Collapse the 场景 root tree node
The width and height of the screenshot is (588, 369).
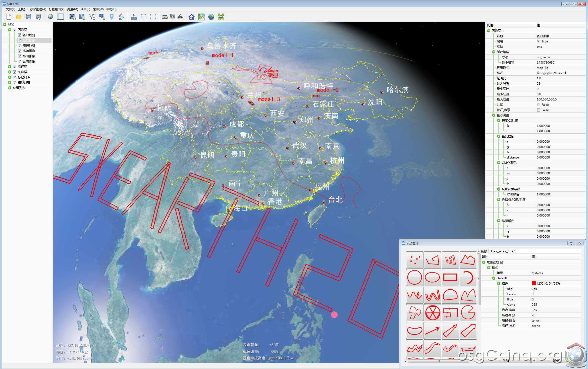point(5,24)
